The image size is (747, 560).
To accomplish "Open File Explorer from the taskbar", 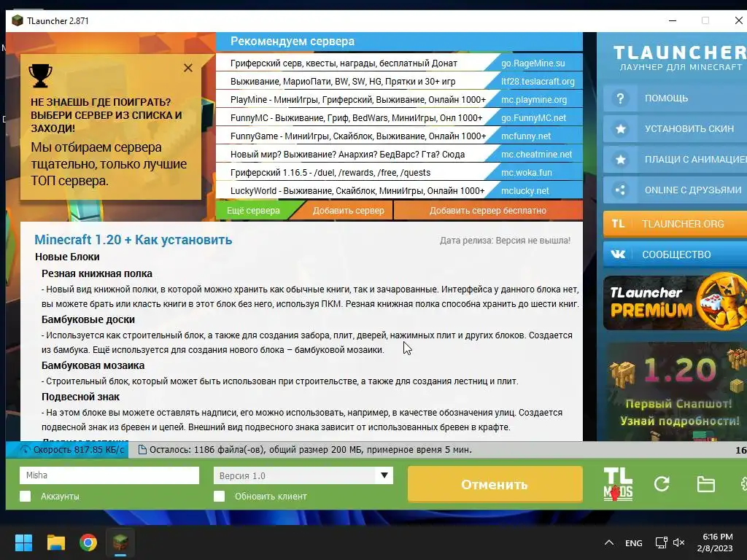I will (55, 542).
